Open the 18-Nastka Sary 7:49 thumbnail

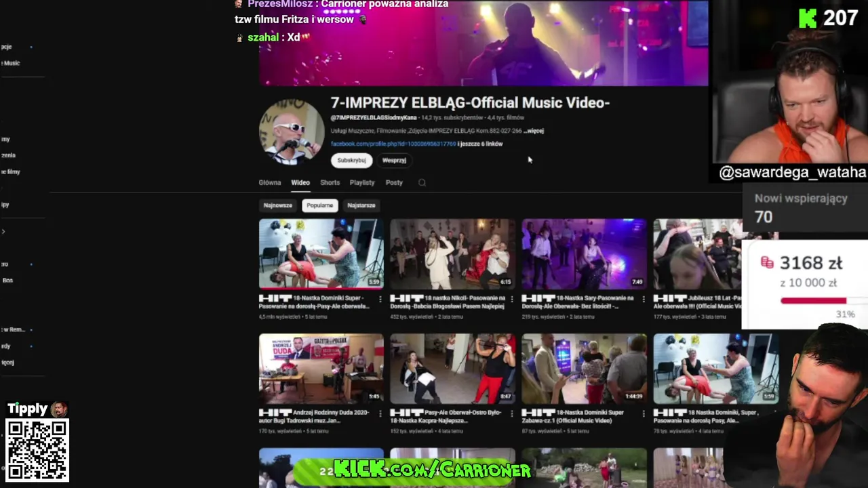pos(584,253)
